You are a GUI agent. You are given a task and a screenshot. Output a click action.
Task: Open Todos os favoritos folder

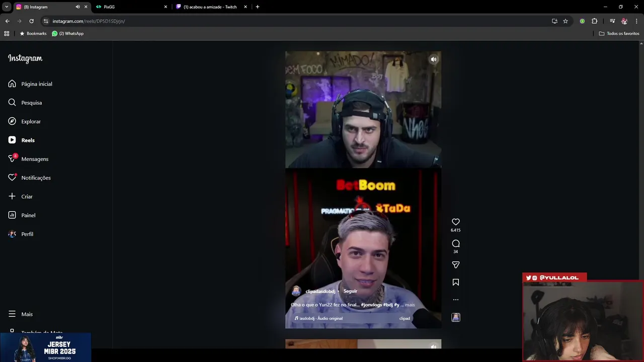[619, 34]
